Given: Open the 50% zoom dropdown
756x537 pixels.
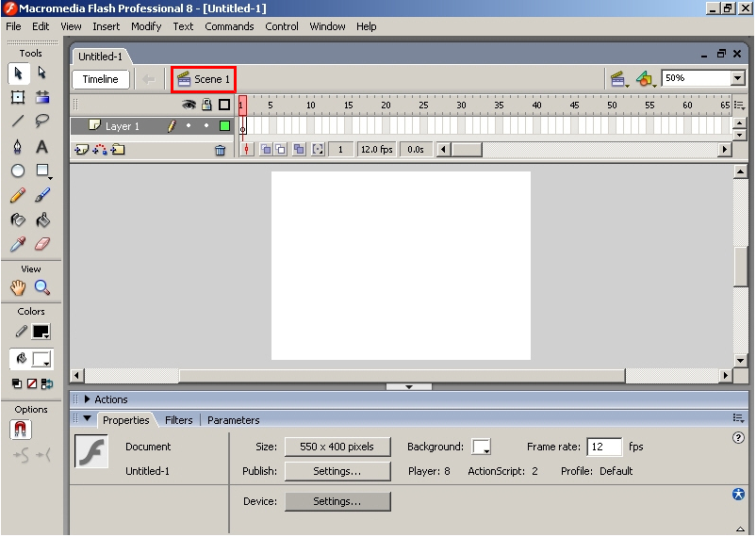Looking at the screenshot, I should [738, 78].
